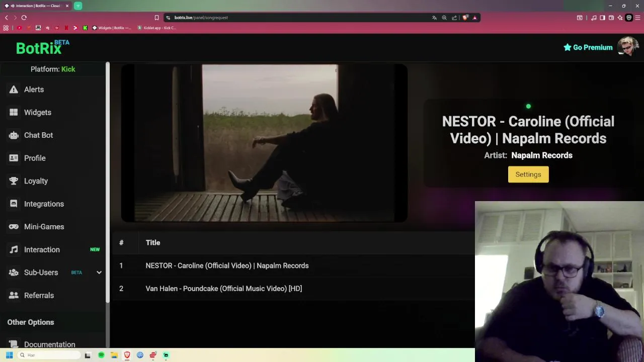Select the Profile card icon

[x=14, y=158]
